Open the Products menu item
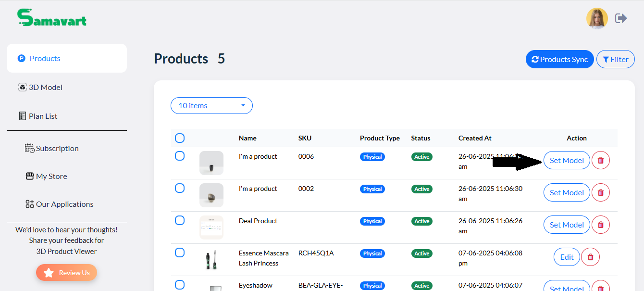 (x=67, y=58)
